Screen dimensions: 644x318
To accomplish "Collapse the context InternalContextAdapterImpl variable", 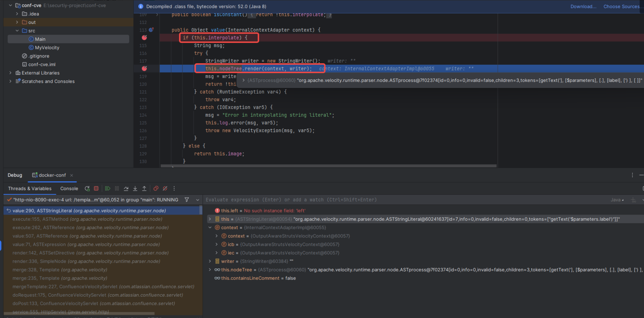I will coord(210,228).
